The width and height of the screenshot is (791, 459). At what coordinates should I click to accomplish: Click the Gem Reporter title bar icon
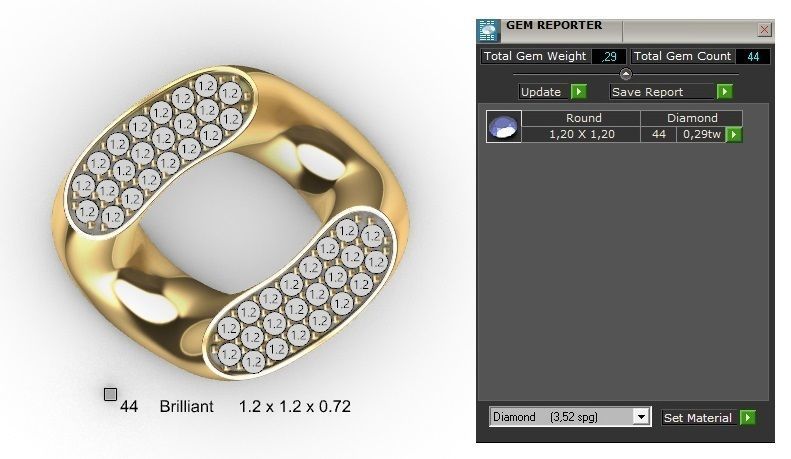[x=488, y=30]
